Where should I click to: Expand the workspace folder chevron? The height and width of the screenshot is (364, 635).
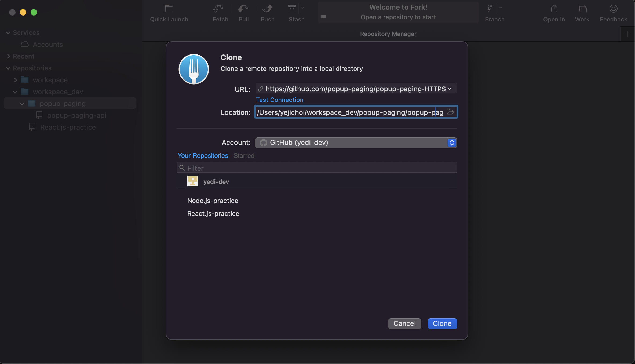click(x=15, y=80)
